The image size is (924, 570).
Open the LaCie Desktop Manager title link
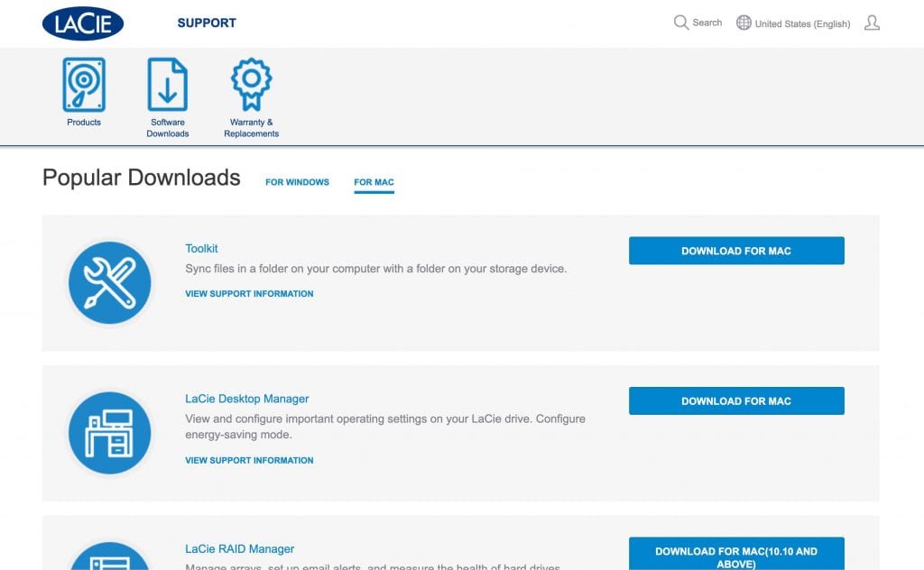tap(247, 399)
